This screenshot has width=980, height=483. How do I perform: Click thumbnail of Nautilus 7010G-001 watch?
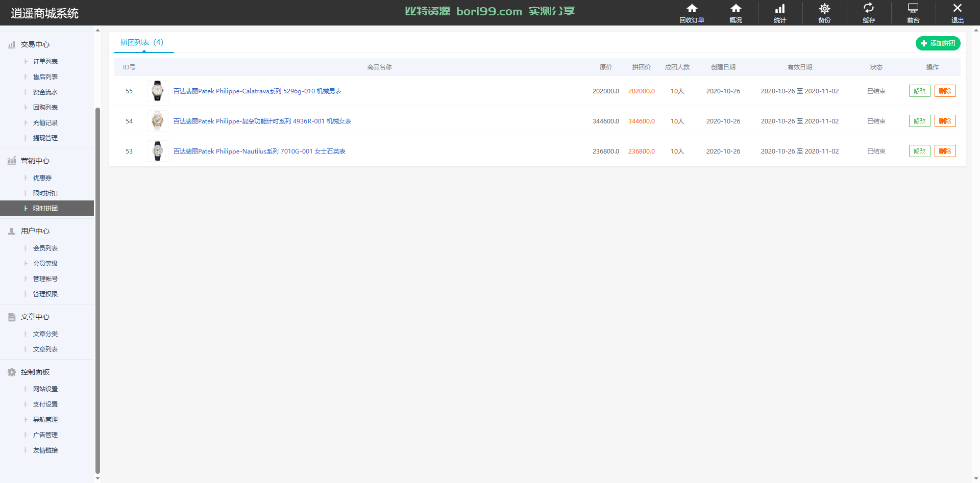(158, 151)
